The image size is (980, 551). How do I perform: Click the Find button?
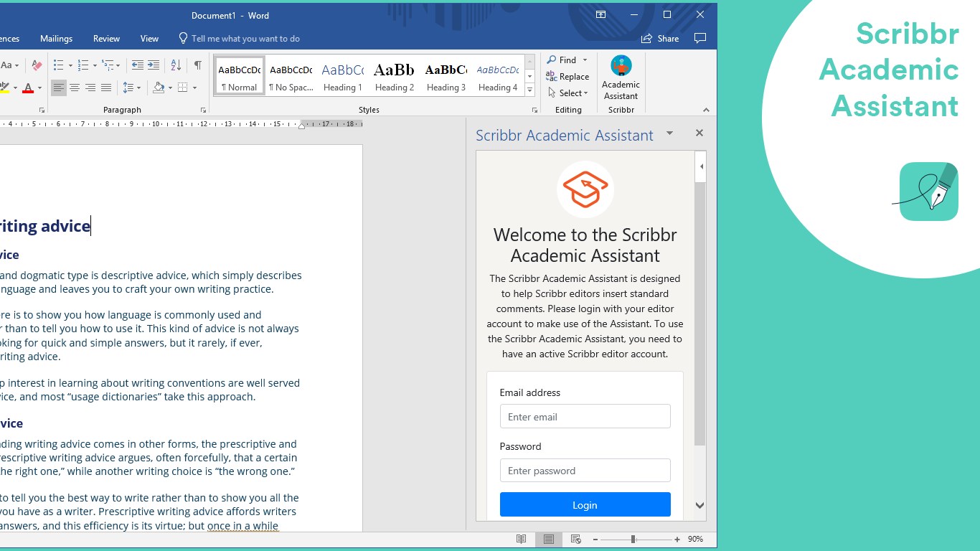562,60
